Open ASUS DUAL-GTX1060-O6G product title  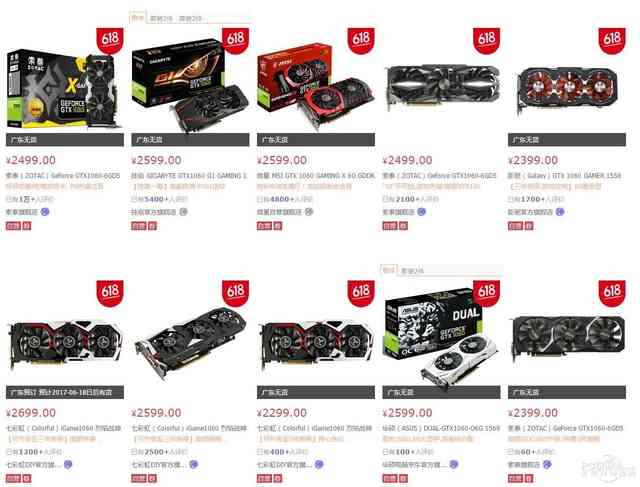[441, 428]
